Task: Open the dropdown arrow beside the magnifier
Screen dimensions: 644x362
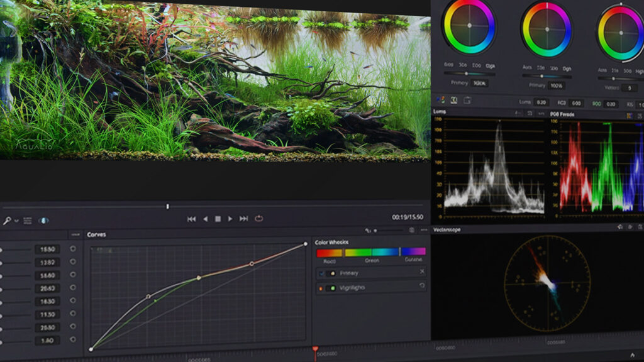Action: 16,221
